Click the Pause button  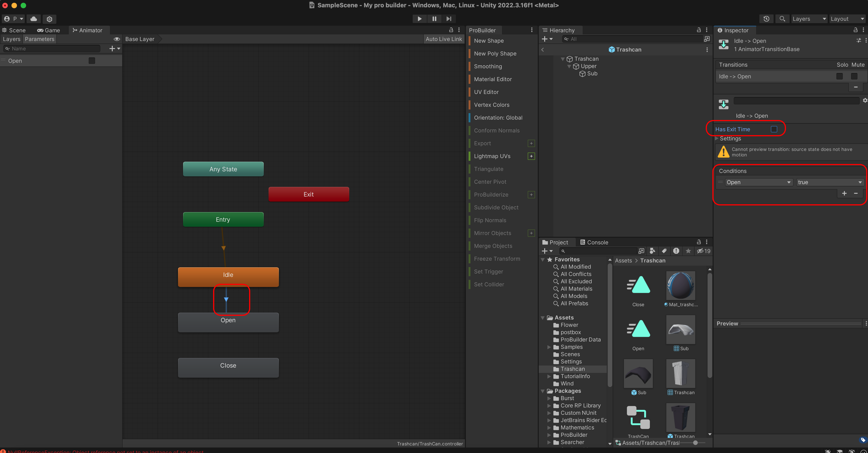[434, 19]
